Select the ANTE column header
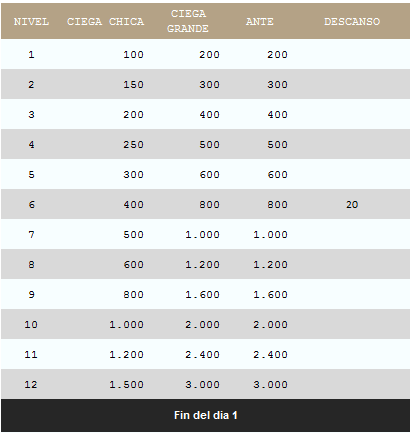The image size is (413, 433). point(259,22)
